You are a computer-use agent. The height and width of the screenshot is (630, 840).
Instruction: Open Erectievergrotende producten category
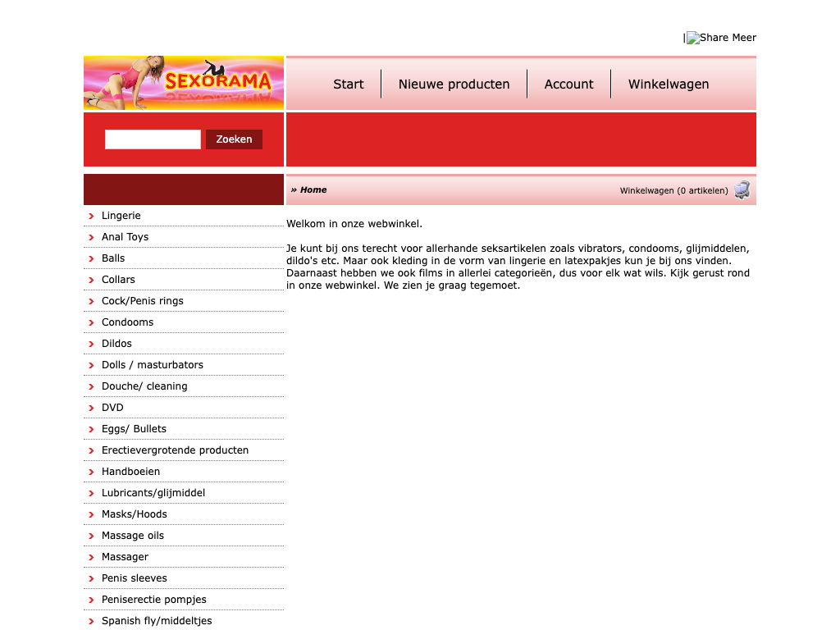176,450
